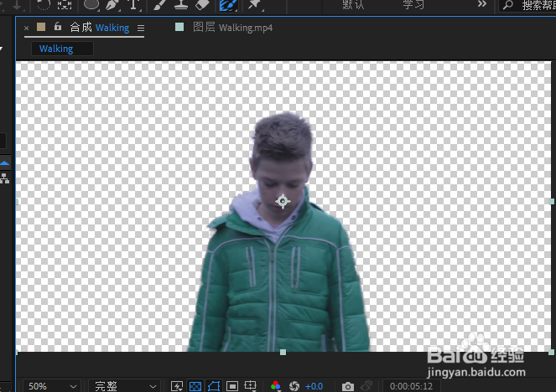556x392 pixels.
Task: Click the search magnifier icon
Action: click(508, 5)
